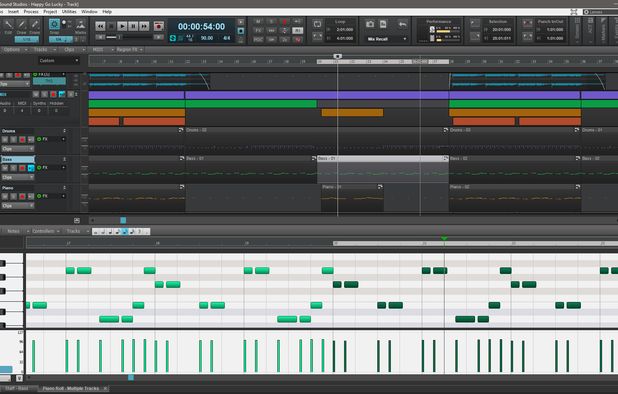The height and width of the screenshot is (394, 618).
Task: Select the purple section in the arranger
Action: point(317,95)
